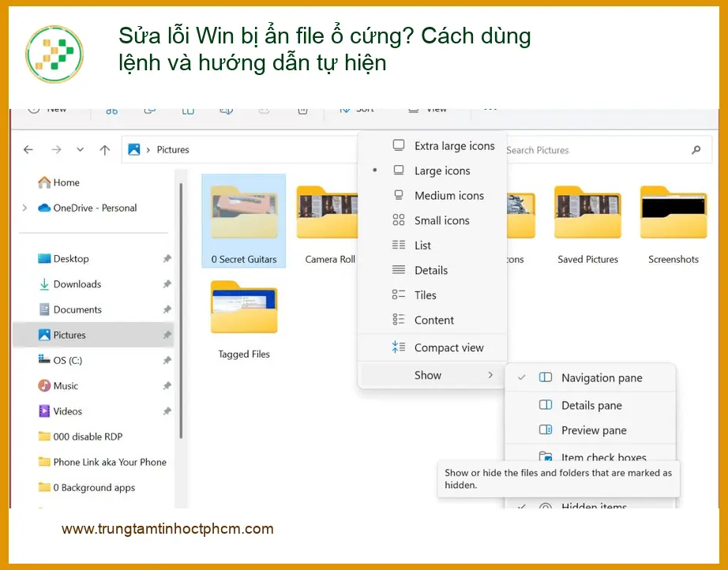Open Desktop from quick access

(x=63, y=258)
